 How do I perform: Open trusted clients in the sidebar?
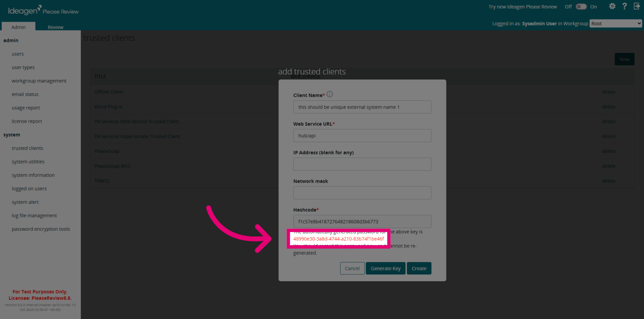point(27,148)
